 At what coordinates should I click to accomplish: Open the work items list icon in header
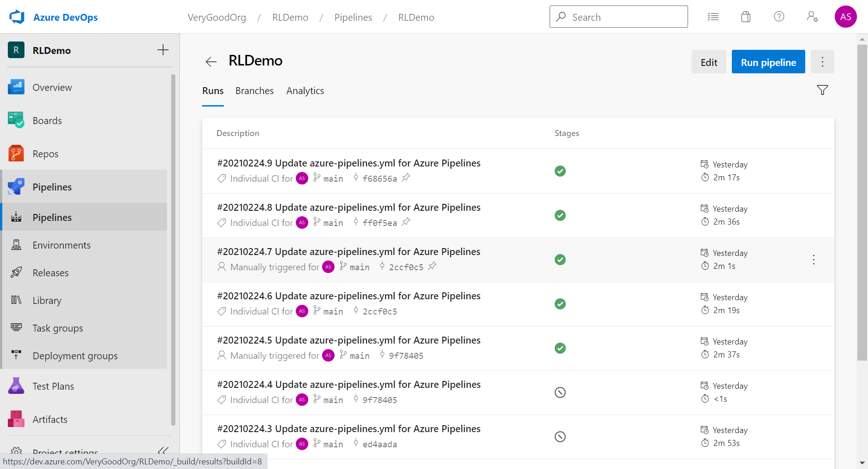coord(713,17)
